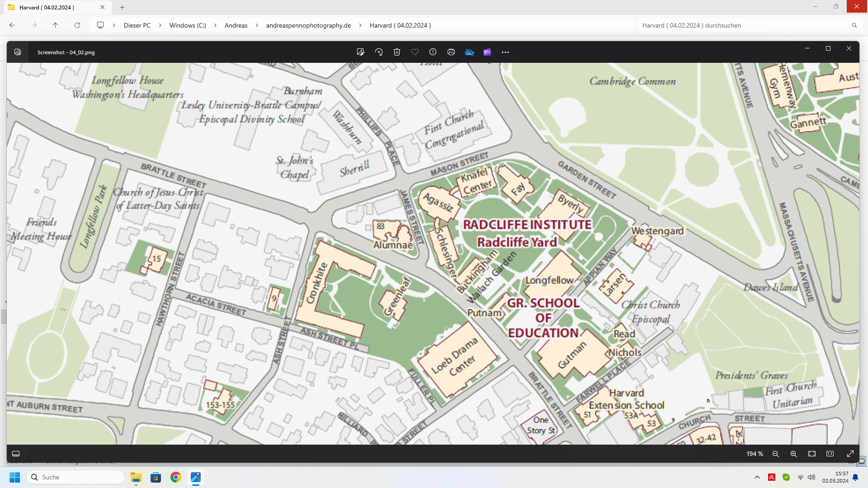Click the Screenshot - 04_02.png title

(x=66, y=52)
